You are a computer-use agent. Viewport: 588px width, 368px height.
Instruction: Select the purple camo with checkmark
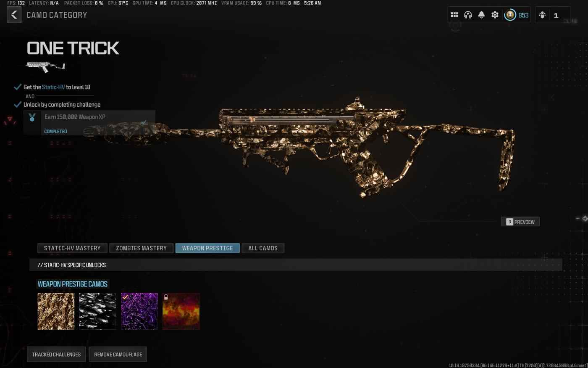tap(139, 311)
